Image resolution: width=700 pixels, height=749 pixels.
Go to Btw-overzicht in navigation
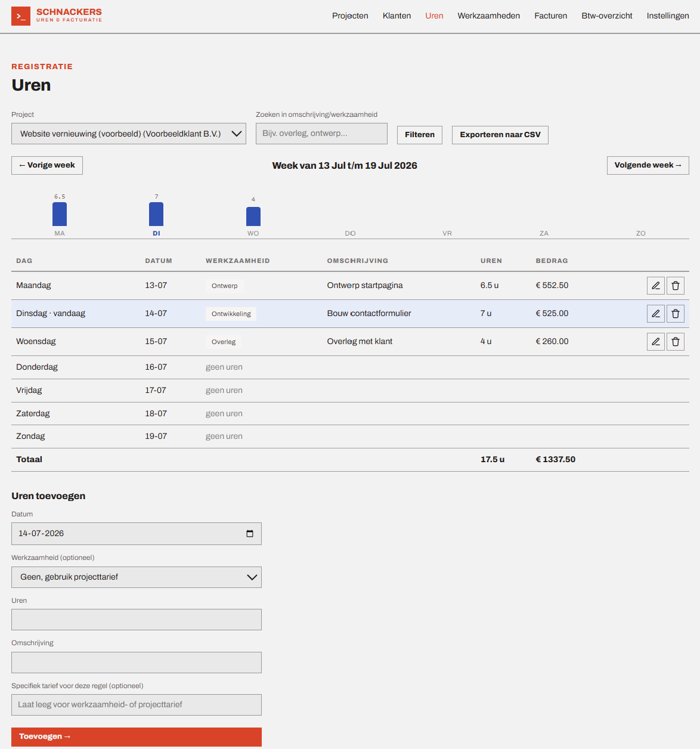pos(607,16)
